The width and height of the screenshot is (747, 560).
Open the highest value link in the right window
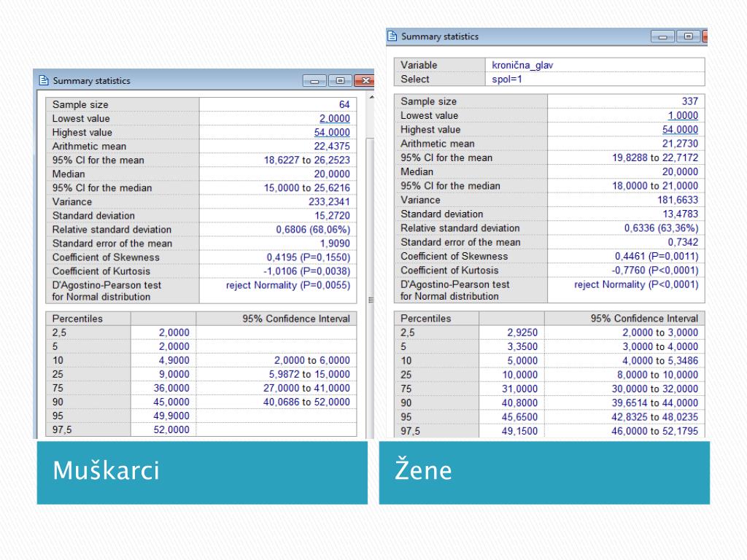point(680,130)
